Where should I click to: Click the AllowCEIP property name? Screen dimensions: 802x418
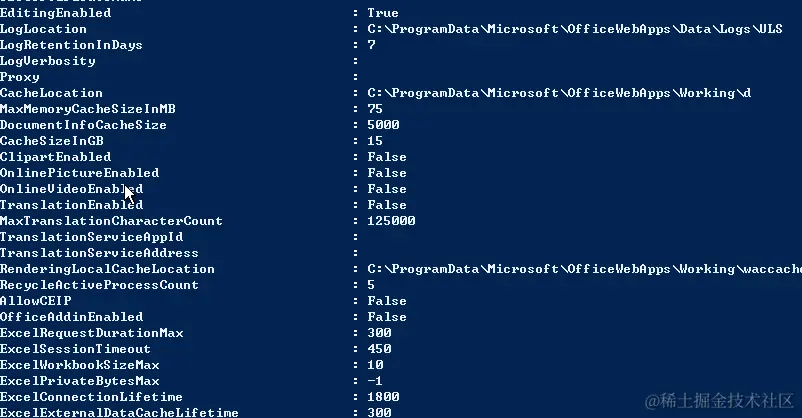click(36, 301)
